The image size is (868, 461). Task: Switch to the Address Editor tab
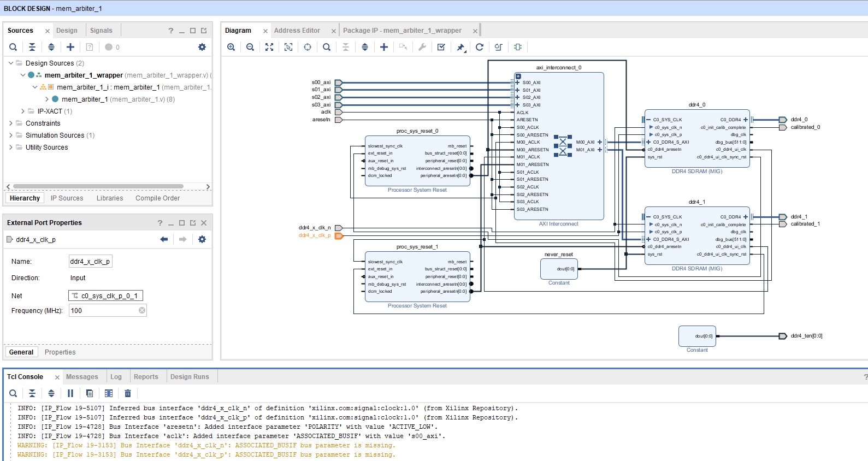[x=297, y=31]
